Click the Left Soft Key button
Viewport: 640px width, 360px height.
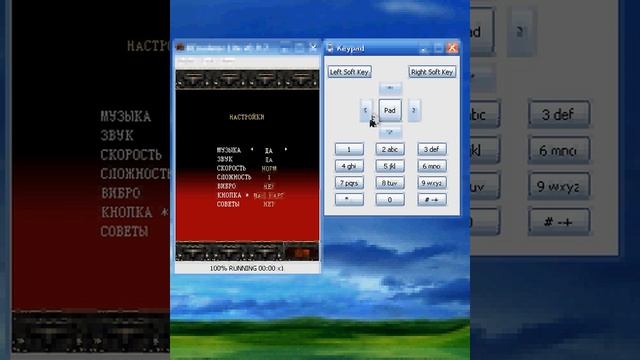349,72
